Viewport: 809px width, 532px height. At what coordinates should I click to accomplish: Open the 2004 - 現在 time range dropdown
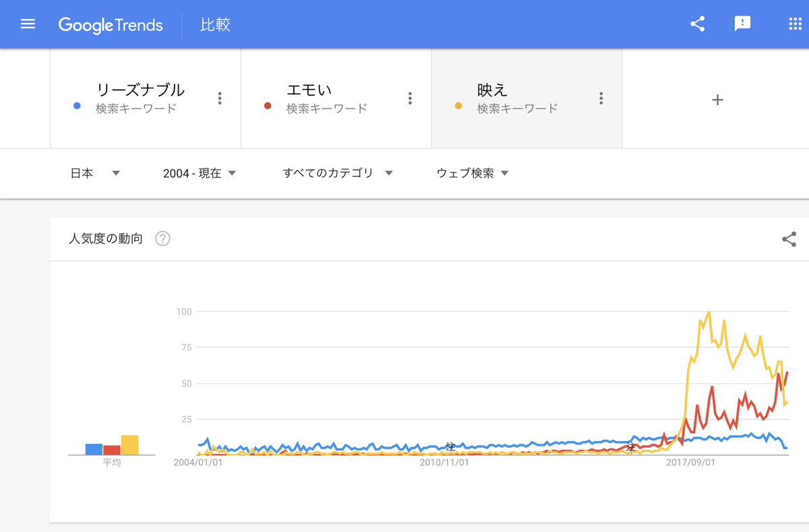point(200,173)
